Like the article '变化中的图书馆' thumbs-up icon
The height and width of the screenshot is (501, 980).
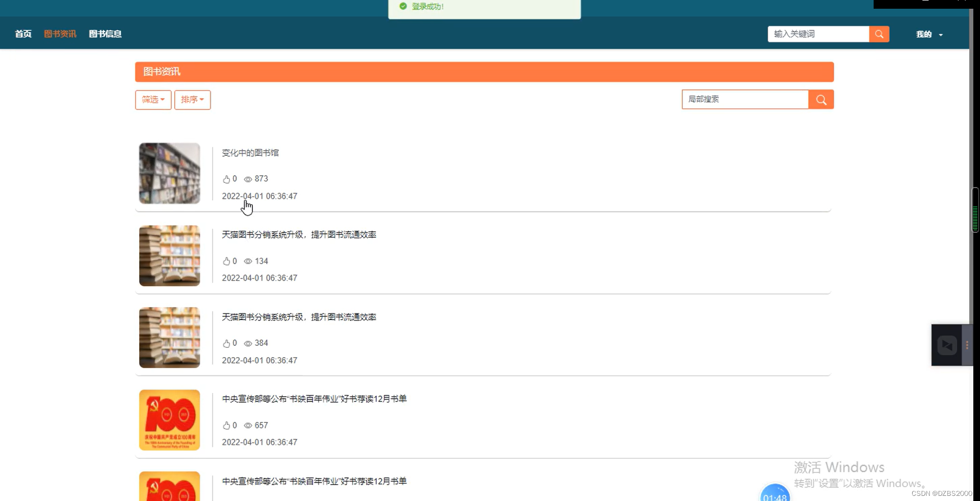coord(226,179)
